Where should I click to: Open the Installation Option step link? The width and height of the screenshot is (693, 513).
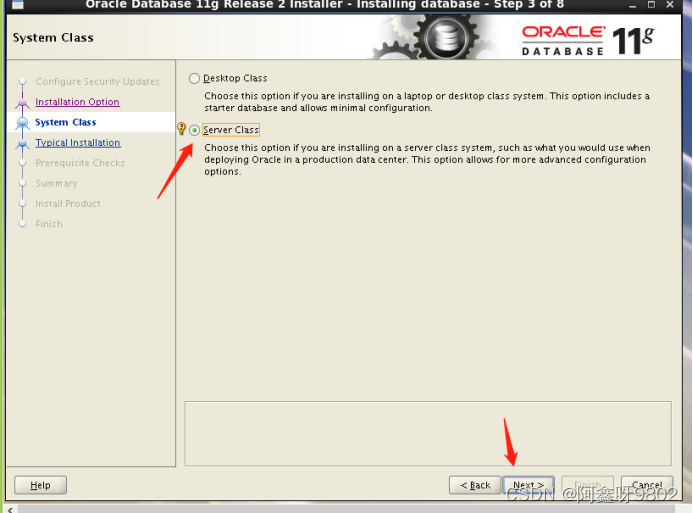point(77,102)
